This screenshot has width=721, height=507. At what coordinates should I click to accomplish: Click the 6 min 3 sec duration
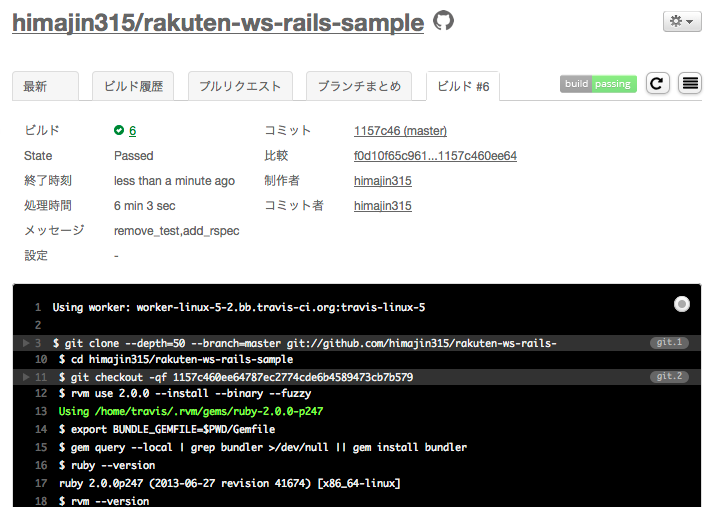point(144,206)
